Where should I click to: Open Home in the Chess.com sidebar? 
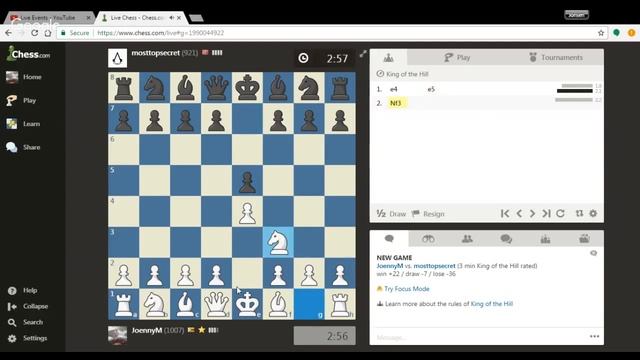pos(24,77)
